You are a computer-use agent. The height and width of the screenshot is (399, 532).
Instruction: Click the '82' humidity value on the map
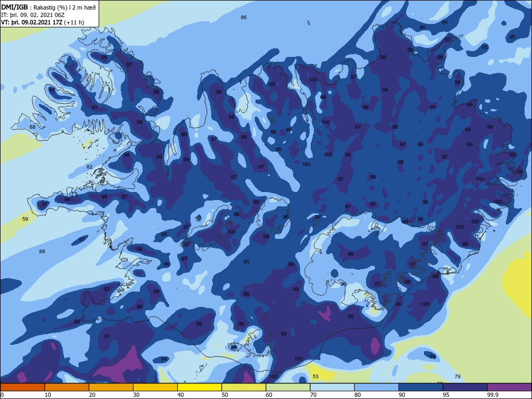click(x=89, y=167)
